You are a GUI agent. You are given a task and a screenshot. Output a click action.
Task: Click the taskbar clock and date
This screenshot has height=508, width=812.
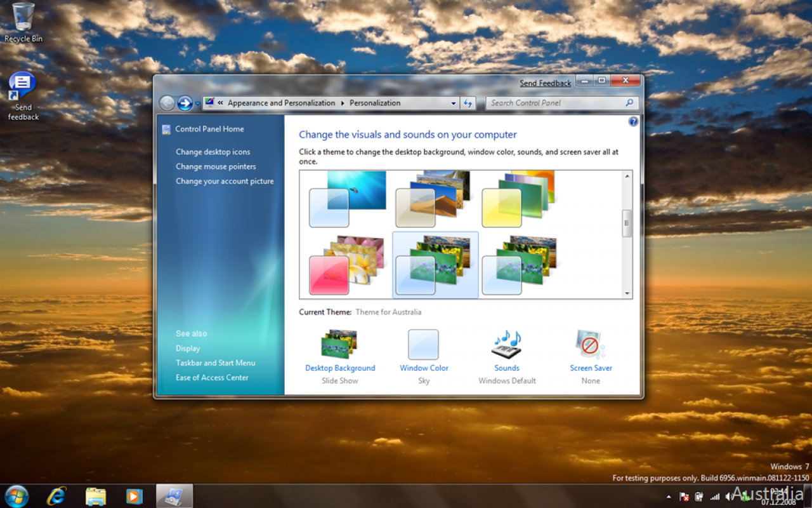(779, 497)
